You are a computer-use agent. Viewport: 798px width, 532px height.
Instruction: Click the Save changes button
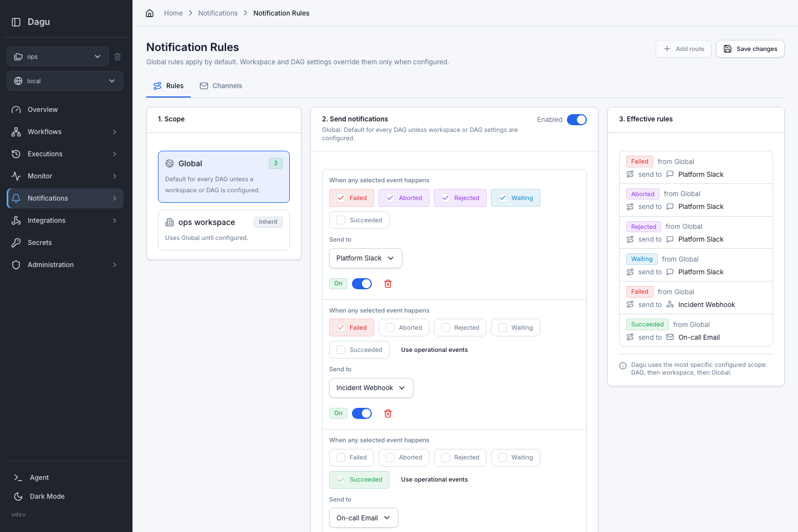[x=750, y=49]
